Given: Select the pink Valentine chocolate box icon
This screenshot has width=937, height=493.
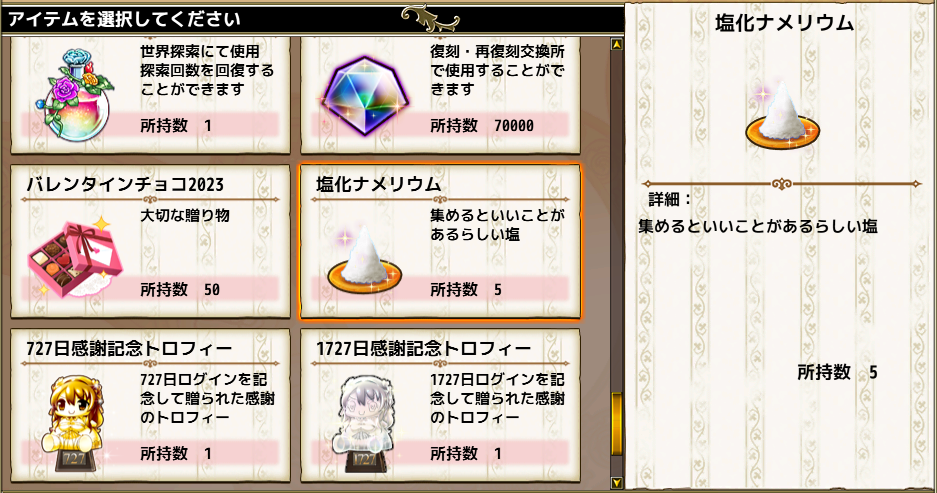Looking at the screenshot, I should pyautogui.click(x=75, y=258).
